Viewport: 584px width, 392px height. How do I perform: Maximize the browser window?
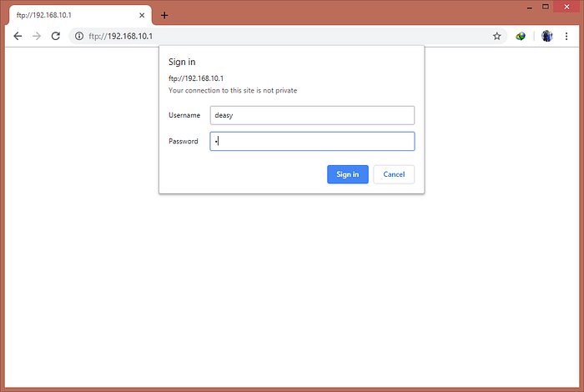click(x=546, y=7)
